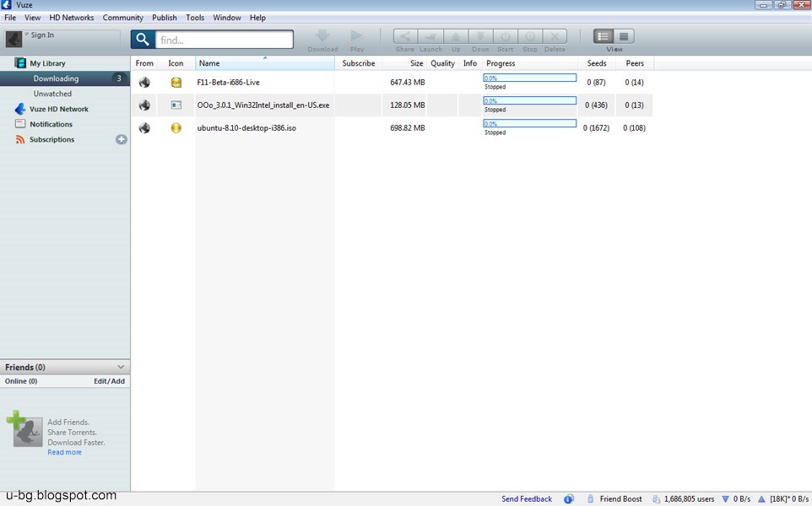The height and width of the screenshot is (506, 812).
Task: Click the disc icon of ubuntu-8.10-desktop-i386.iso
Action: click(176, 128)
